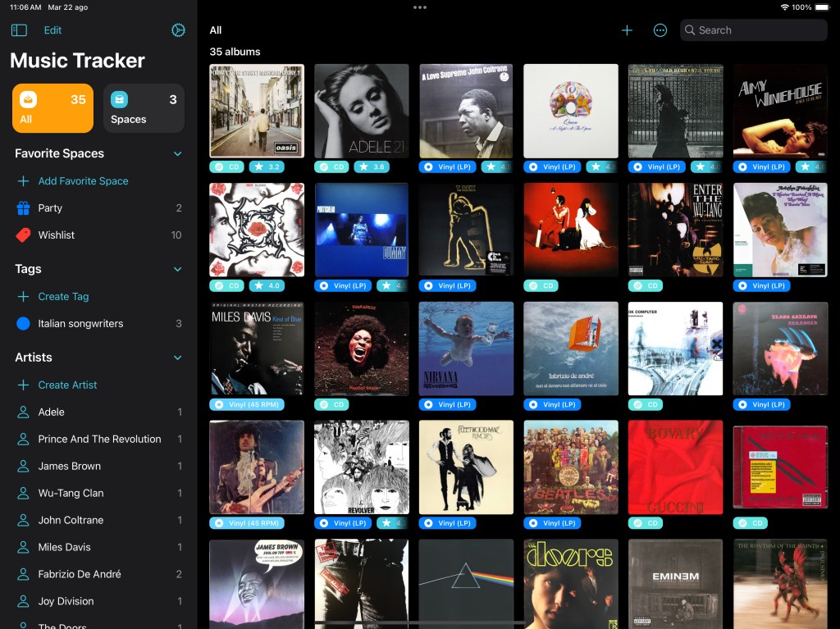840x629 pixels.
Task: Select artist Adele in sidebar
Action: pos(98,412)
